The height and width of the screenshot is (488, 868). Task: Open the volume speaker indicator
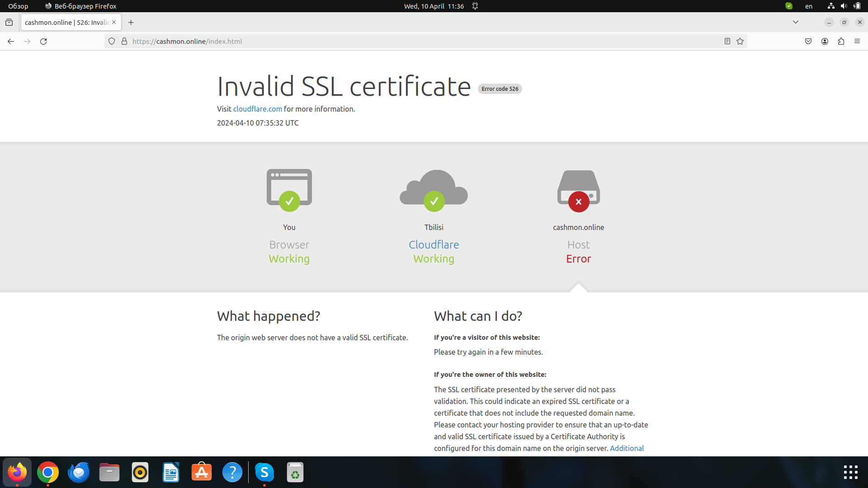pos(844,6)
